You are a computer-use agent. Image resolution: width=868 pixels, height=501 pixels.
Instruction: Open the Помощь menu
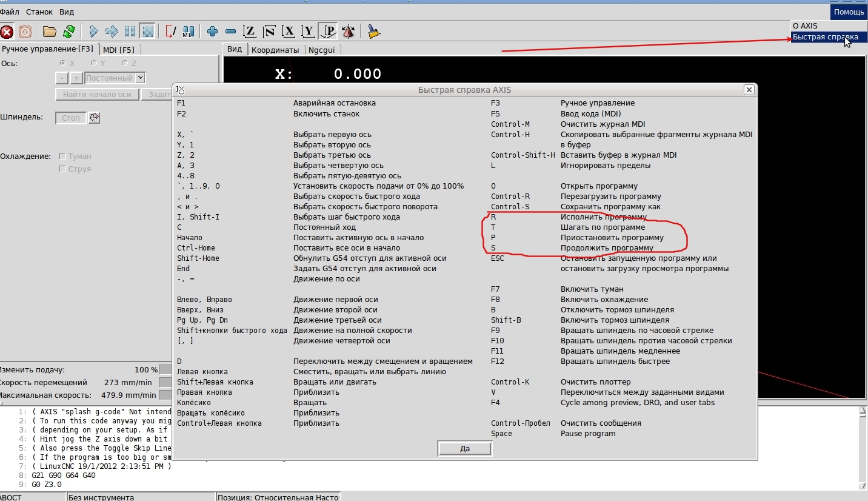click(849, 12)
